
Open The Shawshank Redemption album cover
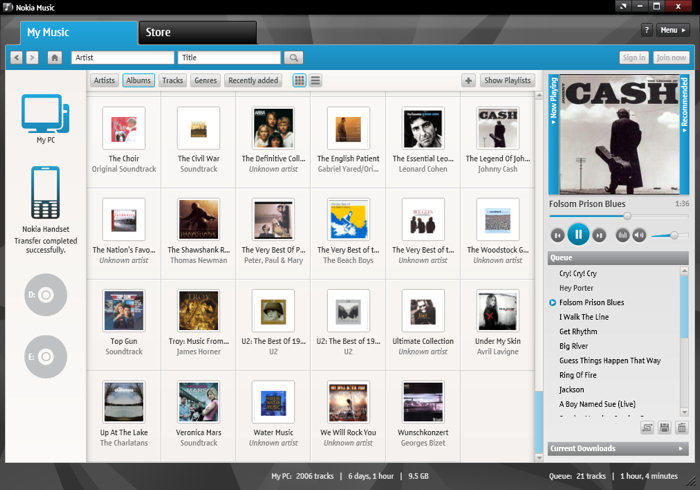pyautogui.click(x=199, y=219)
